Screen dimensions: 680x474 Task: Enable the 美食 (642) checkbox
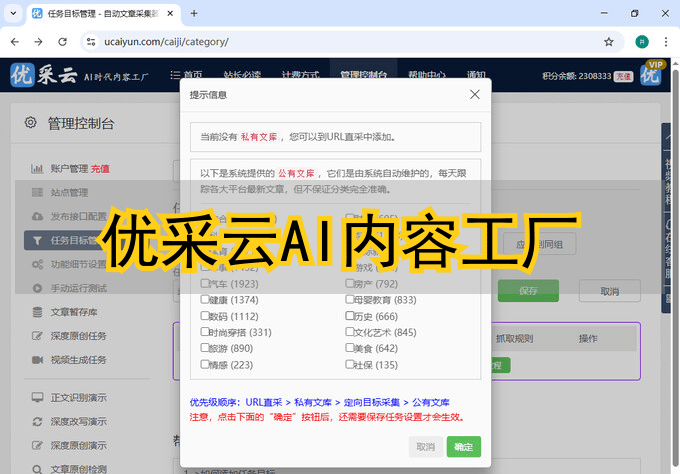click(350, 348)
